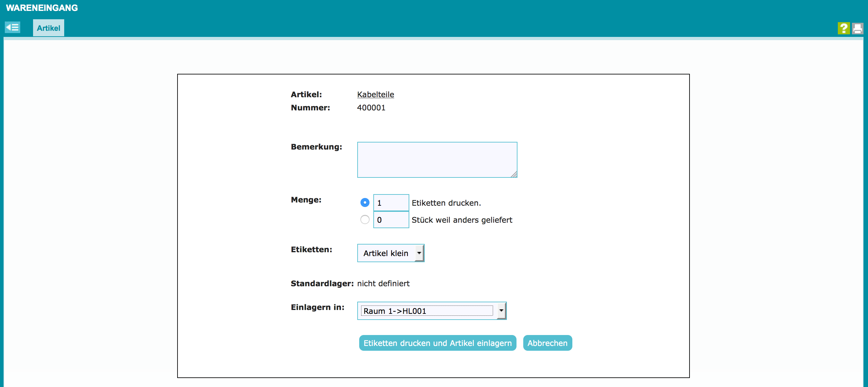Select the Stück weil anders geliefert radio
Screen dimensions: 868x387
tap(365, 219)
